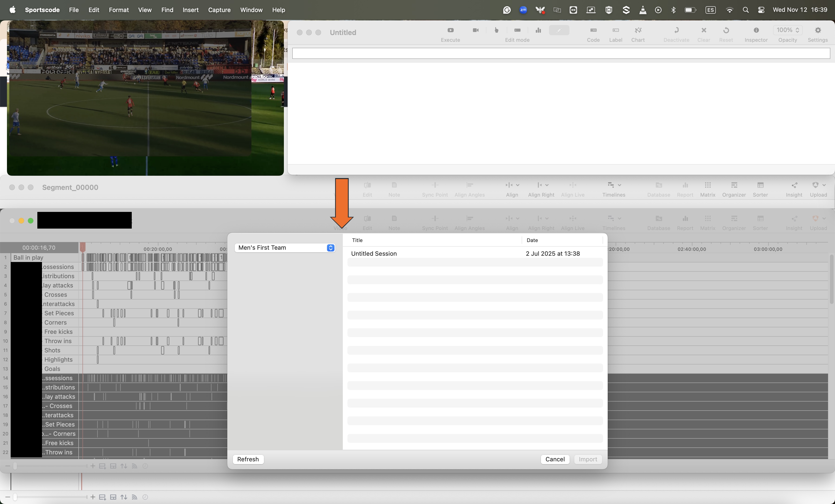Enable camera capture mode in Untitled window

point(475,30)
